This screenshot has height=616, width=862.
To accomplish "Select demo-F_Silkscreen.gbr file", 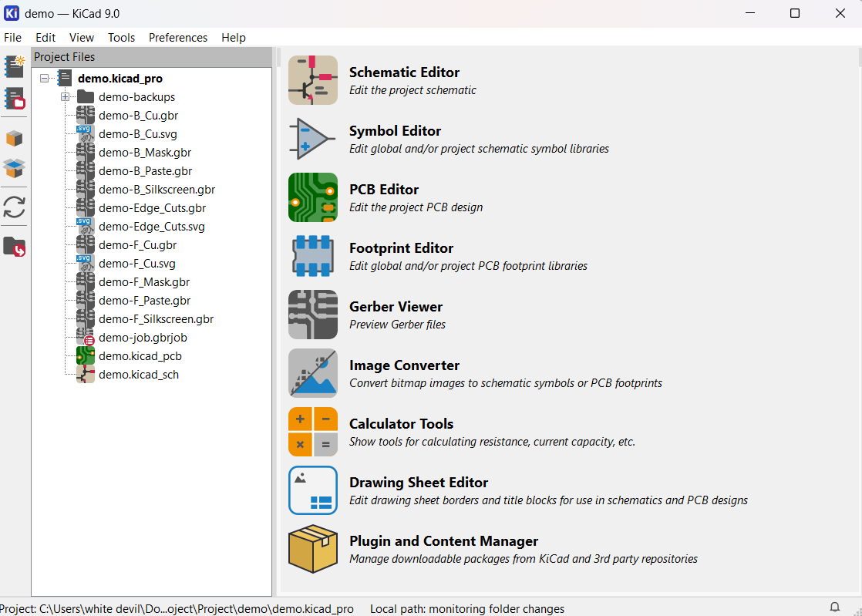I will tap(156, 319).
